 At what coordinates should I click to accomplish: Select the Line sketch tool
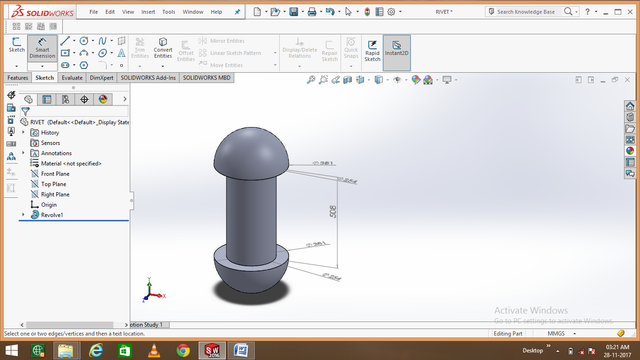tap(65, 41)
